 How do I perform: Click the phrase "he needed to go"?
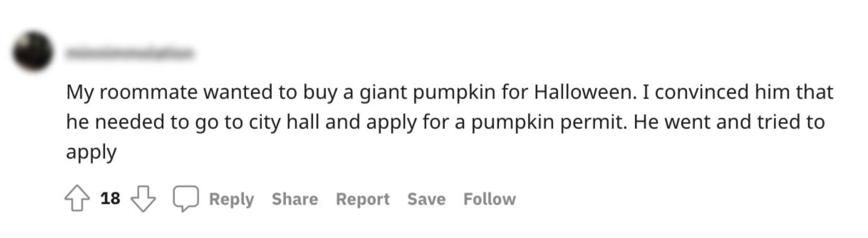point(142,122)
